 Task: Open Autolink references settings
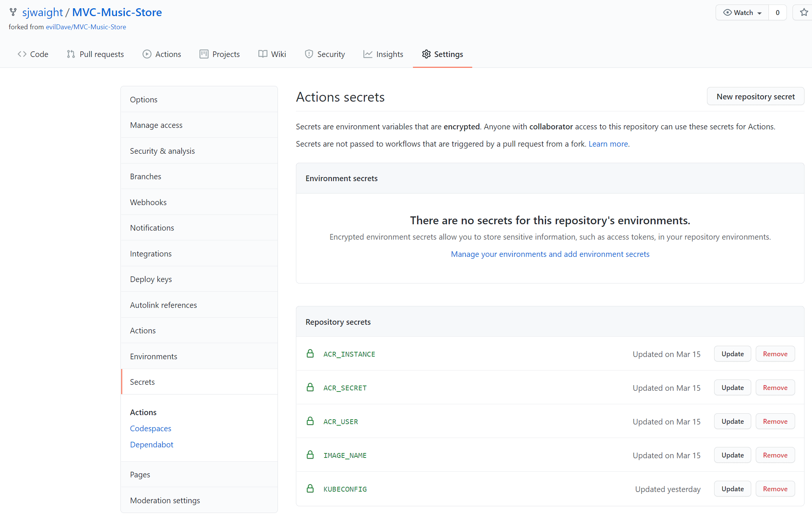(199, 305)
